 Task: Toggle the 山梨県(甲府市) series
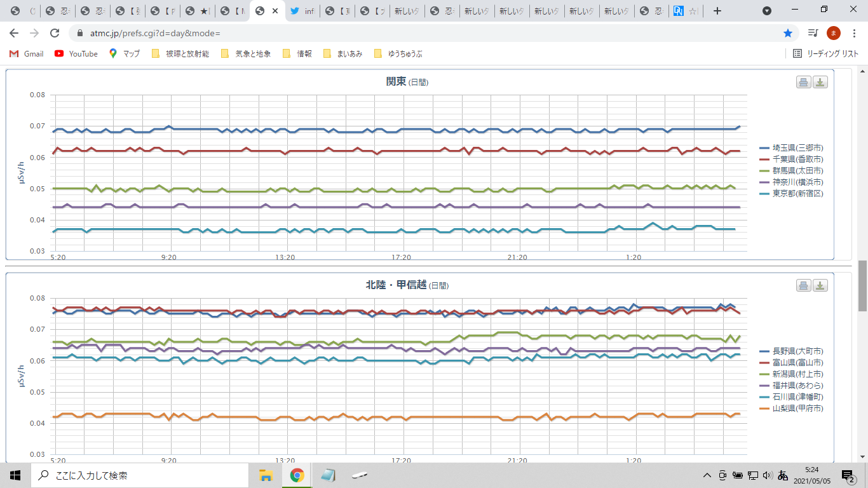pos(791,409)
